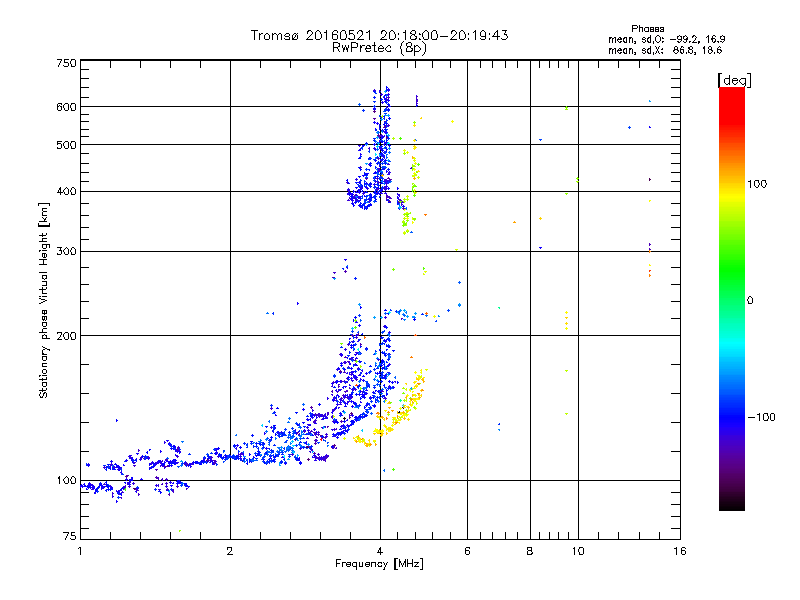Click the '6' x-axis tick label
Image resolution: width=800 pixels, height=600 pixels.
[x=467, y=551]
